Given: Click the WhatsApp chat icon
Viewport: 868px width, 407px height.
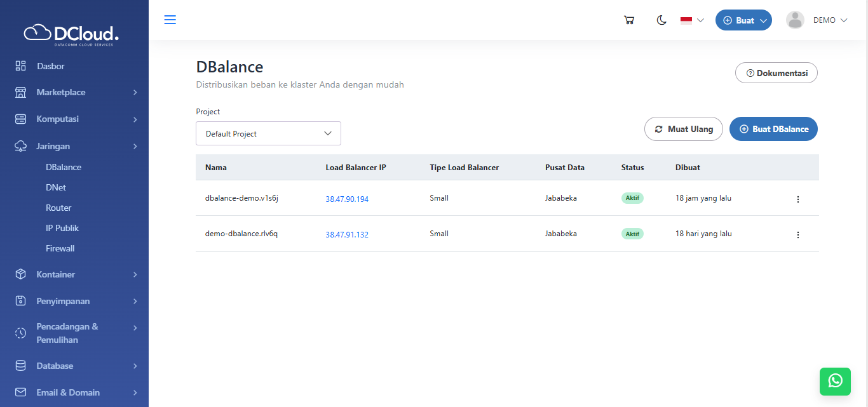Looking at the screenshot, I should tap(835, 380).
